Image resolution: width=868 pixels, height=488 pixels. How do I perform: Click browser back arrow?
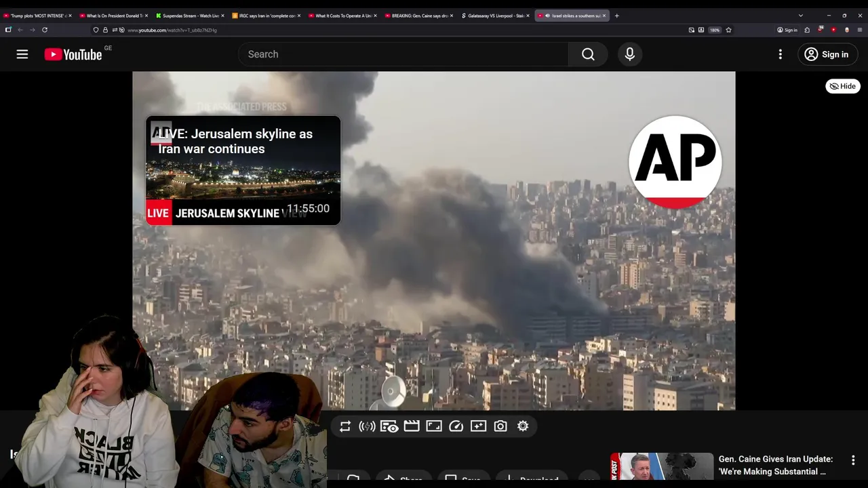(20, 30)
